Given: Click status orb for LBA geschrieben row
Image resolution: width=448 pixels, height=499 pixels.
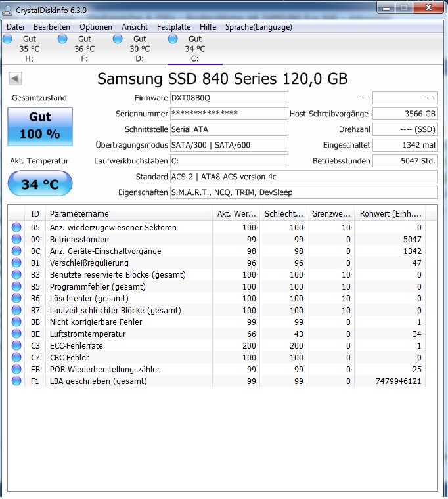Looking at the screenshot, I should coord(16,381).
